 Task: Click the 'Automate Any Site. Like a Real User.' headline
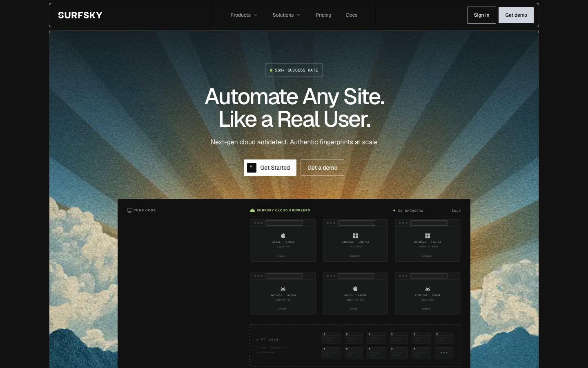[x=294, y=108]
